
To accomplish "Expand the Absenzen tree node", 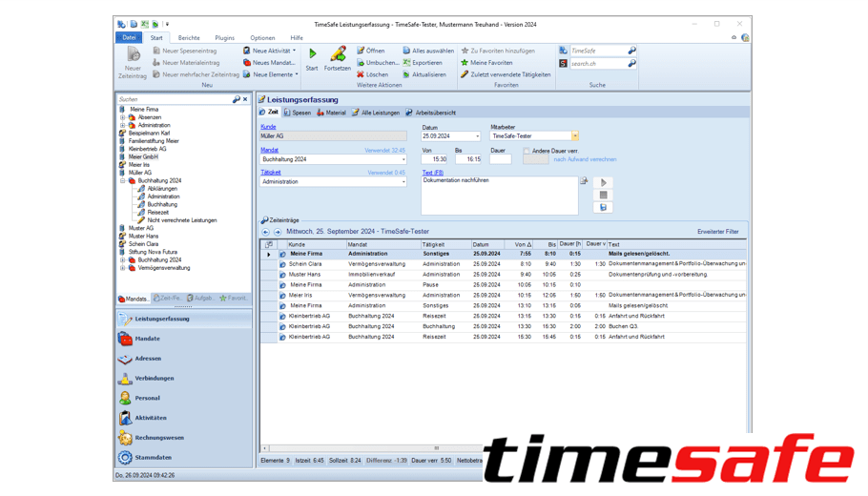I will (123, 117).
